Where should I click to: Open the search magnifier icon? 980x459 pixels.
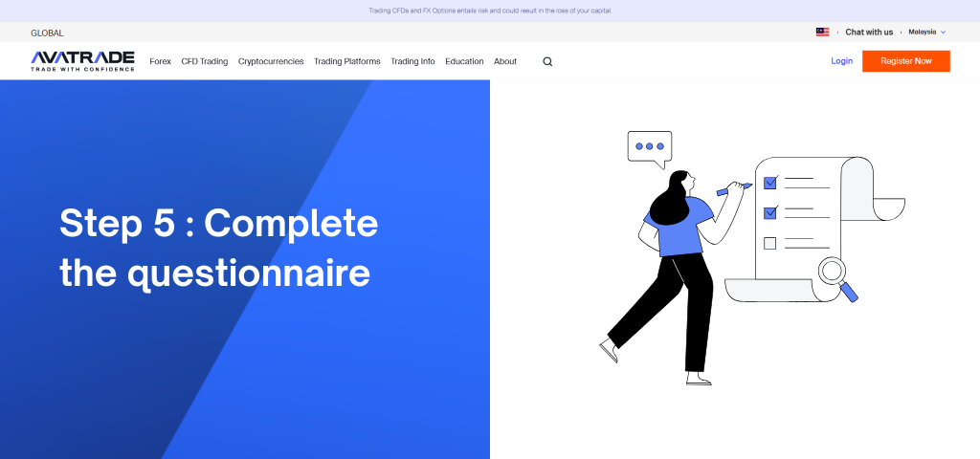(547, 61)
